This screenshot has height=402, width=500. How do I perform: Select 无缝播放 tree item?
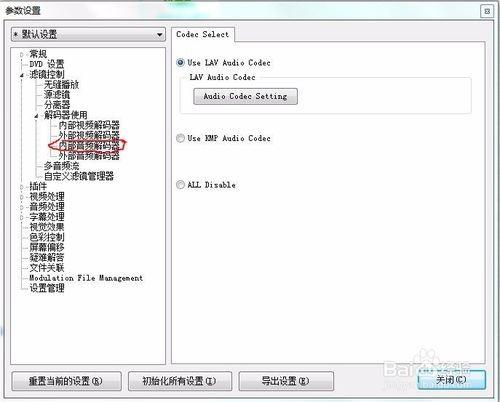coord(61,84)
